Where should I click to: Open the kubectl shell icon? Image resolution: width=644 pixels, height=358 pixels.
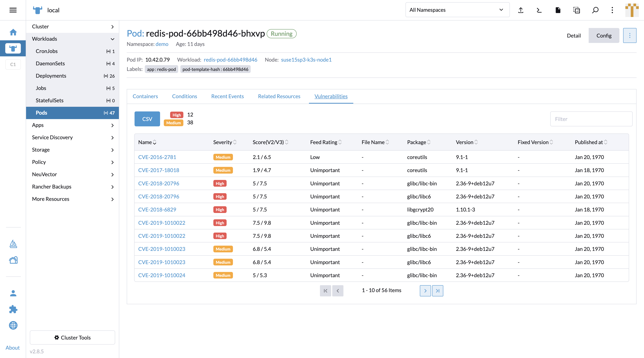[539, 10]
